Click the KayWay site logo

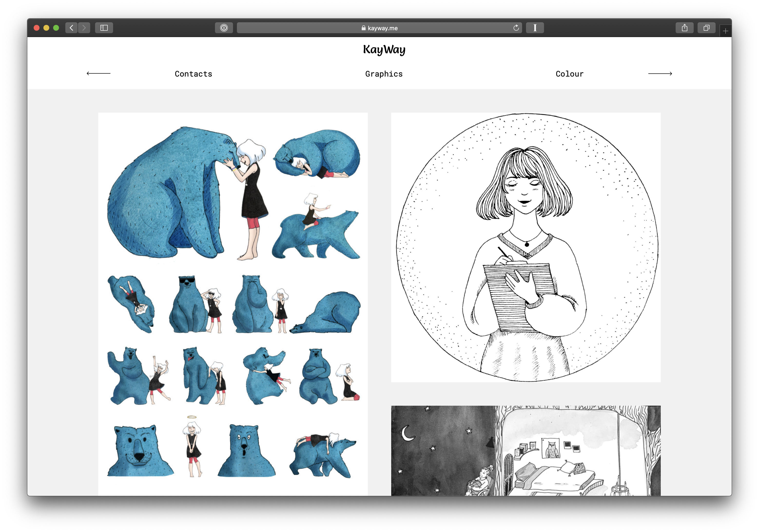(x=384, y=49)
